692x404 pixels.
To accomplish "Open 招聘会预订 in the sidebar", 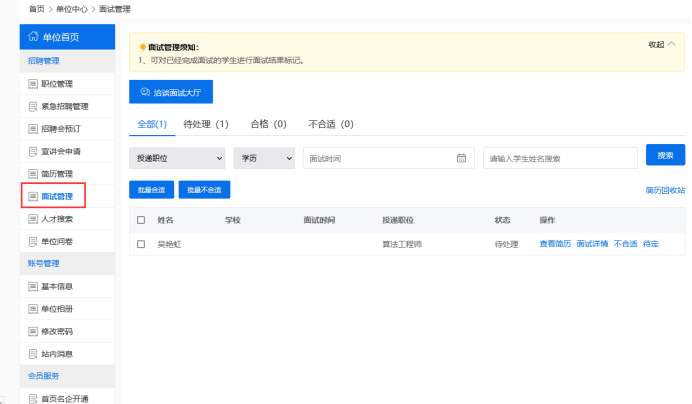I will point(67,129).
